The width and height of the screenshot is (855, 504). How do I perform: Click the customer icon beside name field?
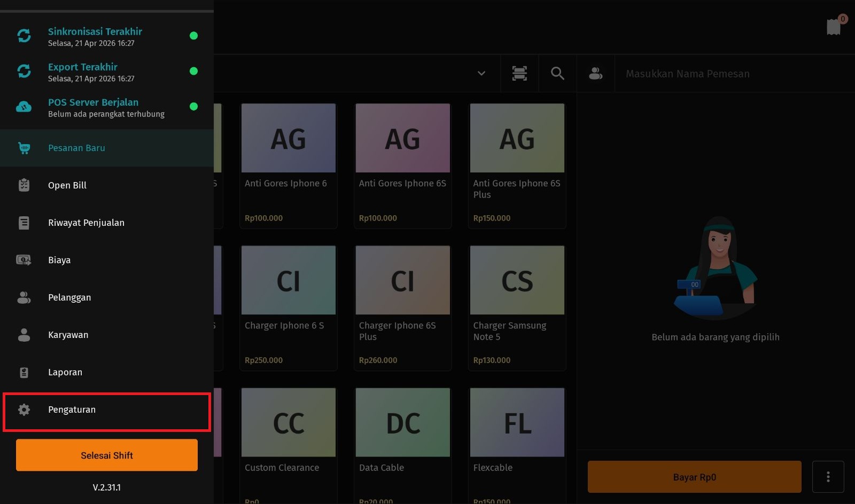pos(595,74)
